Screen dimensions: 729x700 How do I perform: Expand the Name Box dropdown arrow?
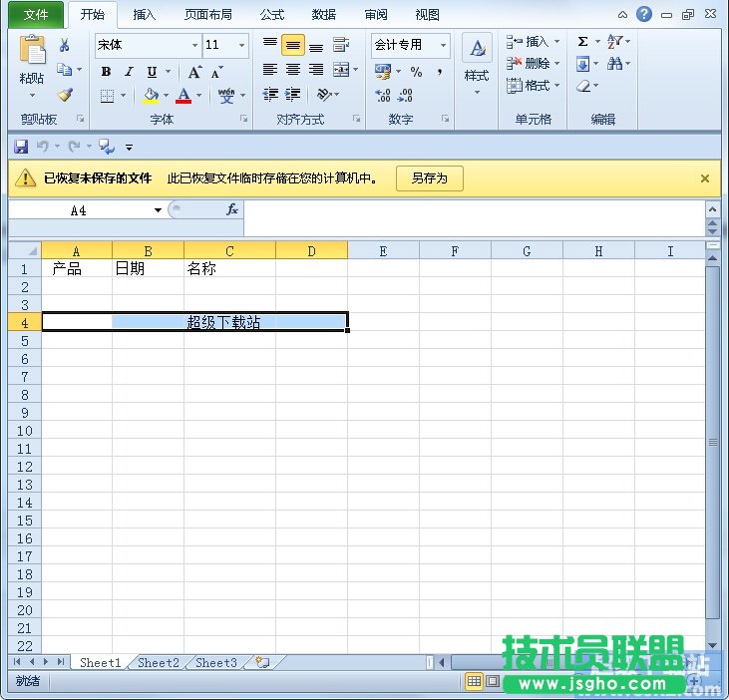(158, 210)
